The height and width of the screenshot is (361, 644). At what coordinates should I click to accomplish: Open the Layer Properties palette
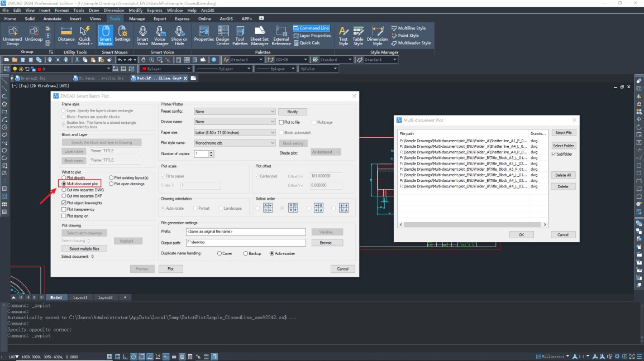tap(312, 35)
